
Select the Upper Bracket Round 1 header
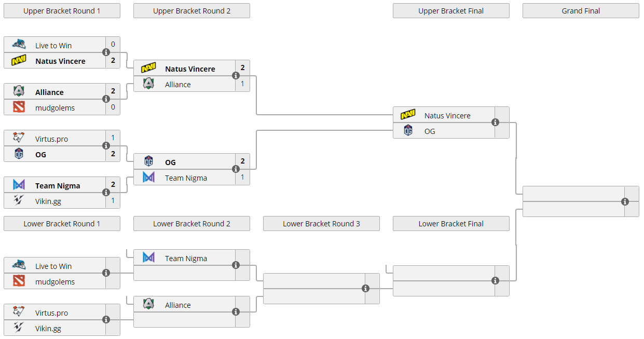point(62,11)
